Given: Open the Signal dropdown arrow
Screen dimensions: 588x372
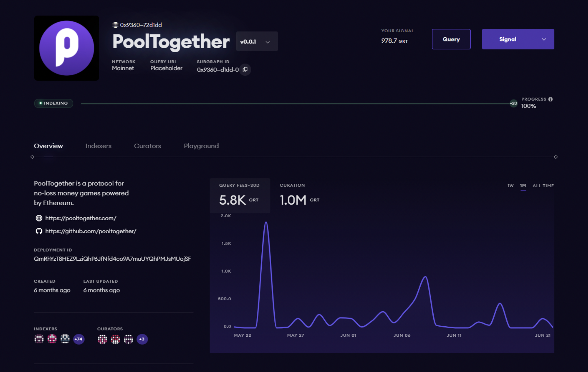Looking at the screenshot, I should (x=544, y=39).
